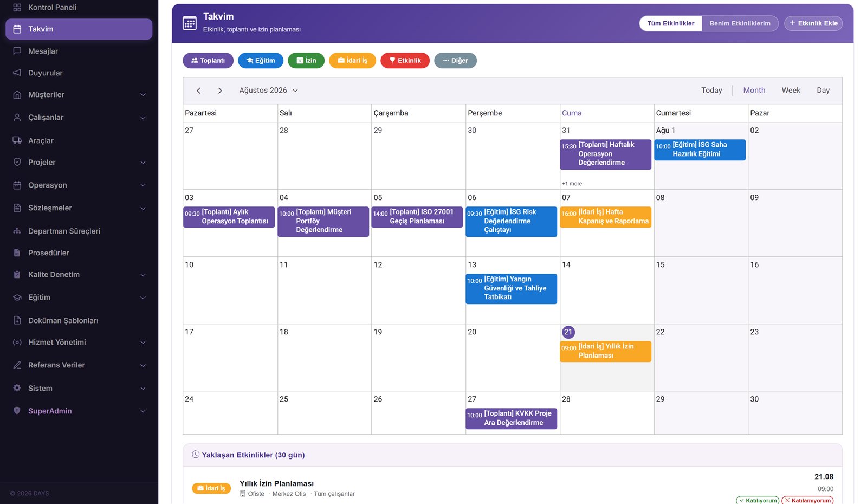Screen dimensions: 867x504
Task: Toggle the Toplantı category filter
Action: tap(208, 61)
